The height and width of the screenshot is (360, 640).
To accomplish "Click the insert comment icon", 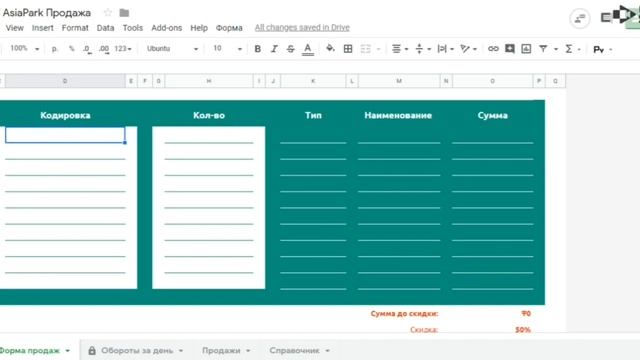I will [x=510, y=49].
